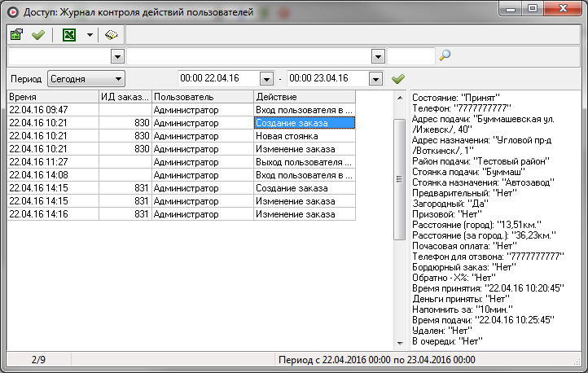
Task: Select the 'Выход пользователя' row at 11:27
Action: pos(303,162)
